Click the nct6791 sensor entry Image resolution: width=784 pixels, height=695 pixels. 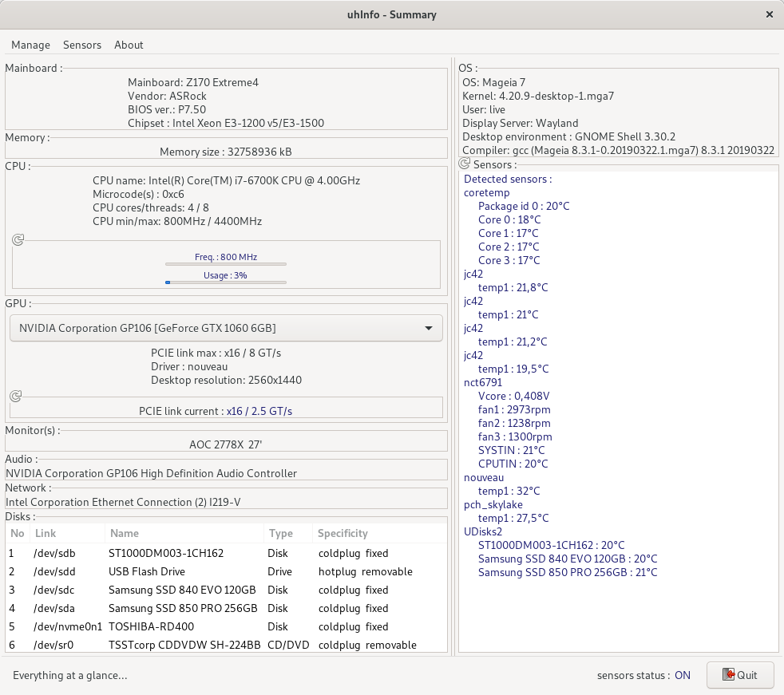[483, 382]
